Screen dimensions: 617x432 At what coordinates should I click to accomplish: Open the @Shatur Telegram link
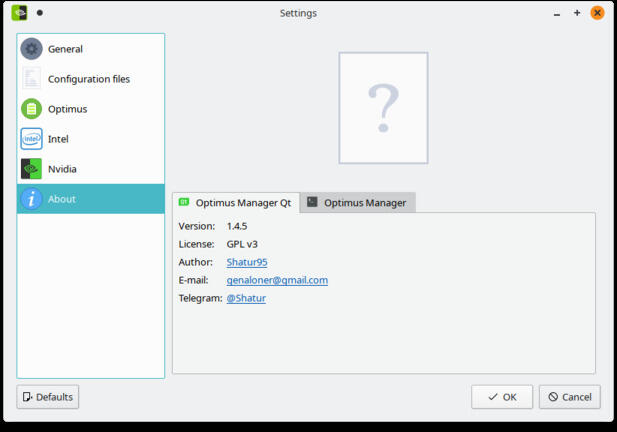pyautogui.click(x=246, y=298)
